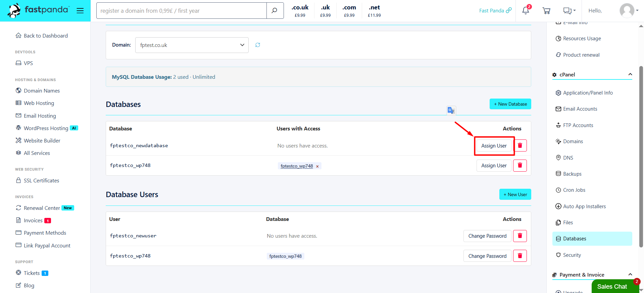Delete the fptestco_newdatabase database

click(x=520, y=145)
